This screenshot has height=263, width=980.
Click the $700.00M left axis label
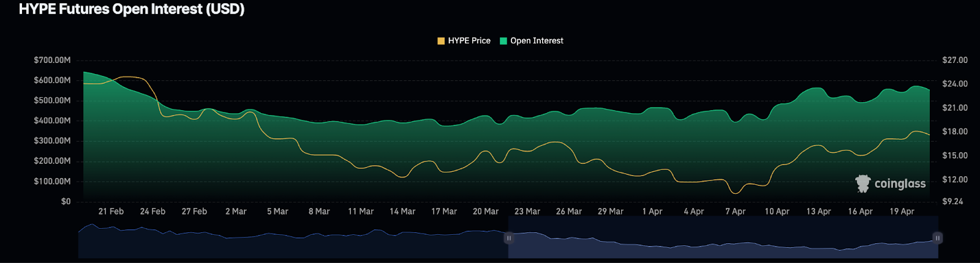[52, 61]
